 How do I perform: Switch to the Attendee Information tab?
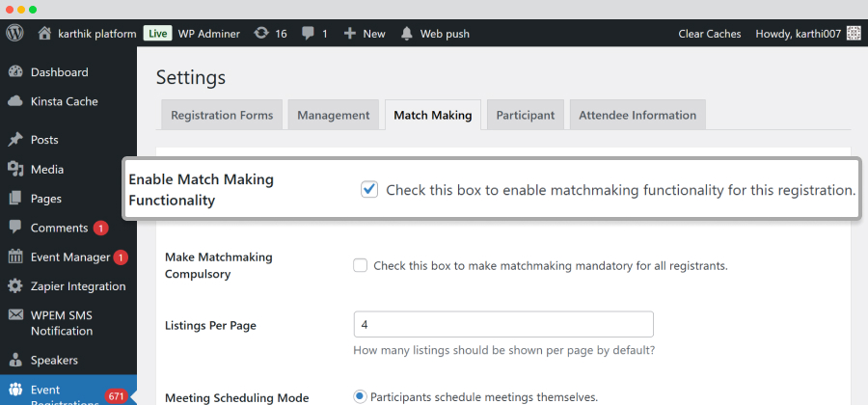pyautogui.click(x=637, y=115)
